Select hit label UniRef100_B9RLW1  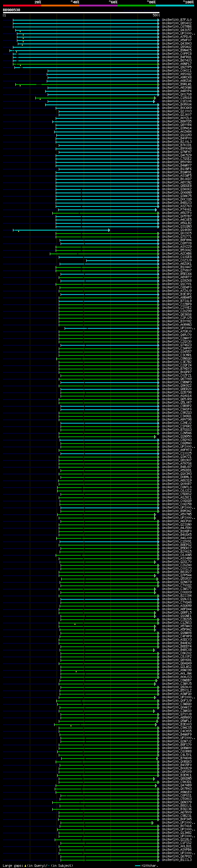tap(176, 84)
